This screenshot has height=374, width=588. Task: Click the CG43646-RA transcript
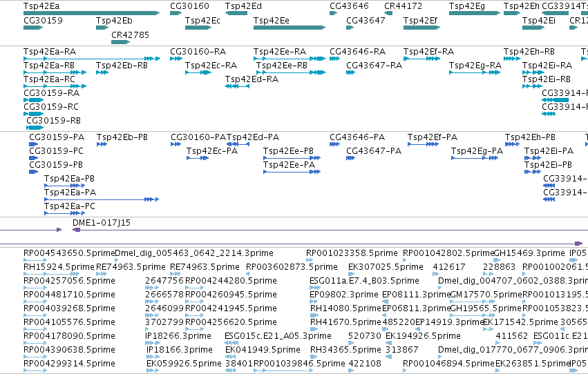(x=334, y=59)
